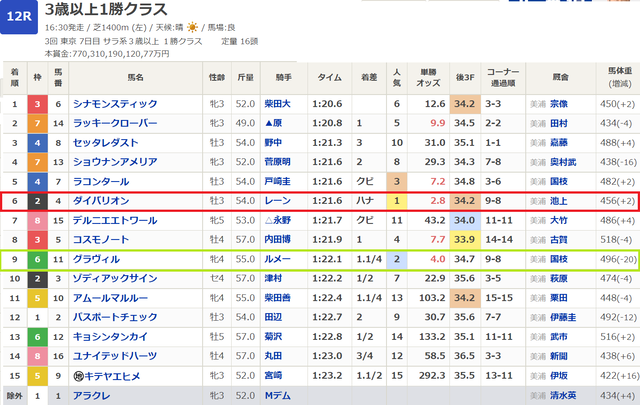
Task: Open jockey レーン profile
Action: coord(278,201)
